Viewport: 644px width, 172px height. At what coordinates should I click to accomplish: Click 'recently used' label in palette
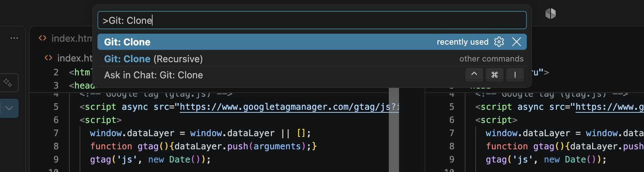462,42
